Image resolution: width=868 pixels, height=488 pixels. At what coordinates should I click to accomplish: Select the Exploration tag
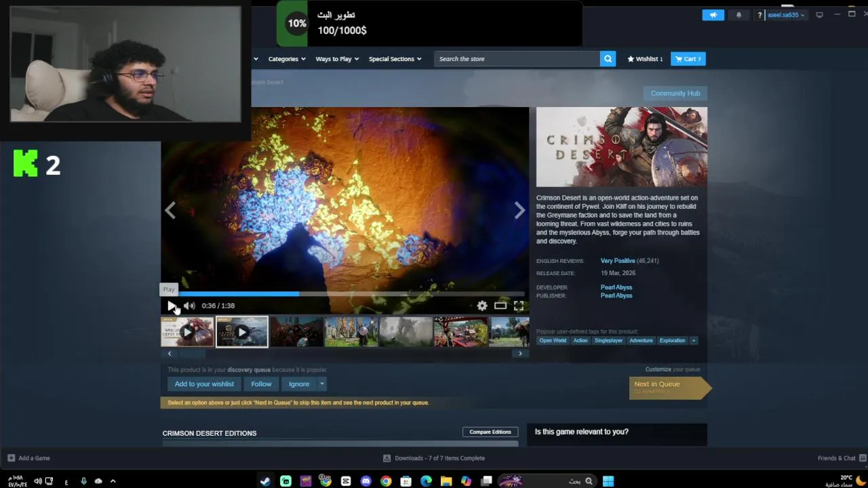point(673,340)
